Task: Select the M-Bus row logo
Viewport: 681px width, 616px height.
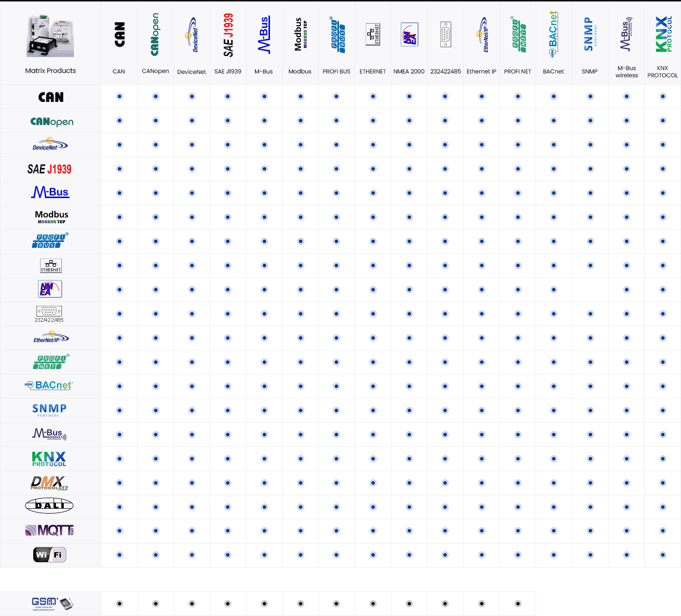Action: coord(50,192)
